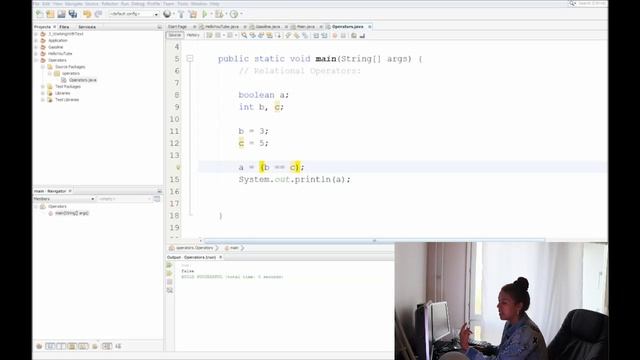Click the New Project icon

click(50, 14)
